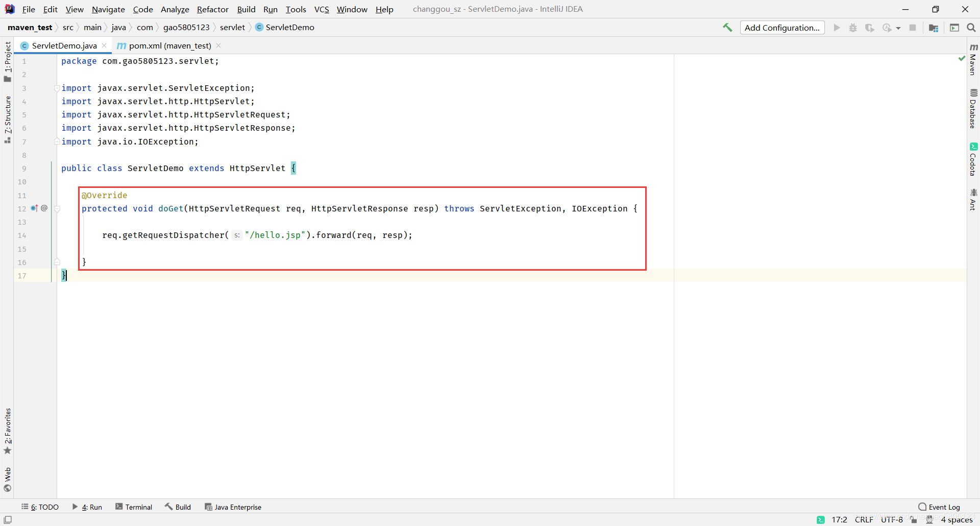Click the inspections profile Hector icon

929,520
